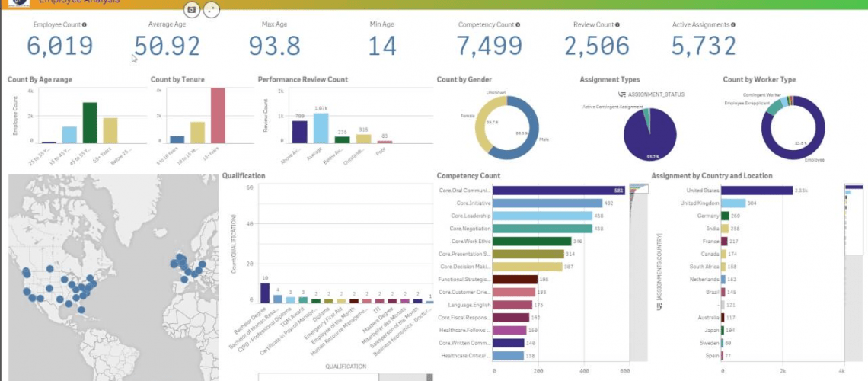
Task: Select the Japan bar labeled 104
Action: [723, 331]
